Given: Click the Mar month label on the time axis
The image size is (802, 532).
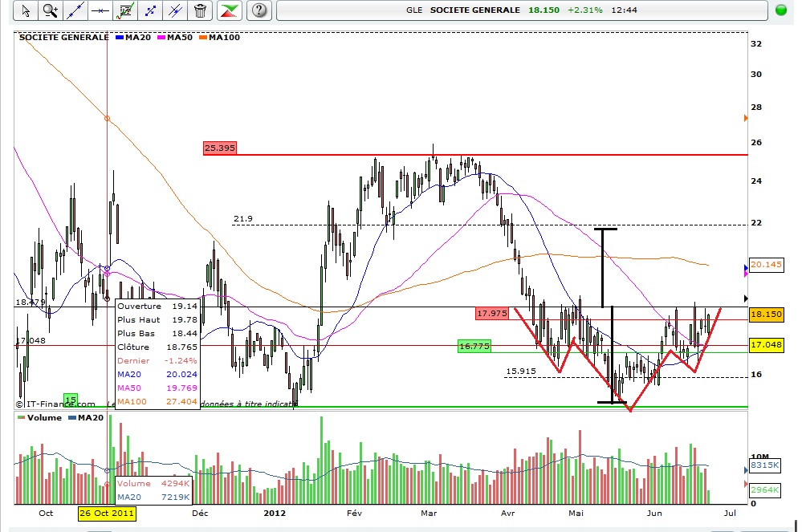Looking at the screenshot, I should 429,513.
